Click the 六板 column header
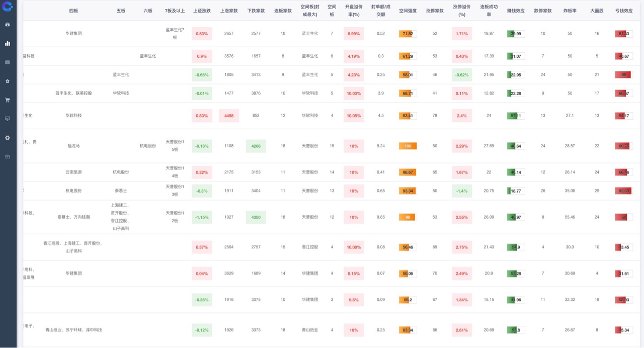644x348 pixels. tap(148, 11)
